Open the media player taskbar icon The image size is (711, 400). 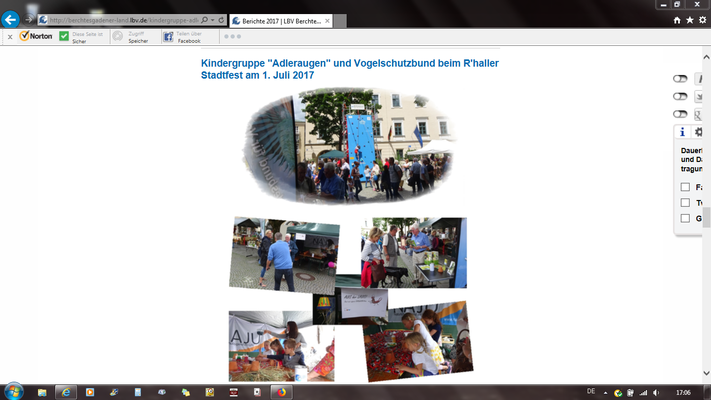[90, 392]
